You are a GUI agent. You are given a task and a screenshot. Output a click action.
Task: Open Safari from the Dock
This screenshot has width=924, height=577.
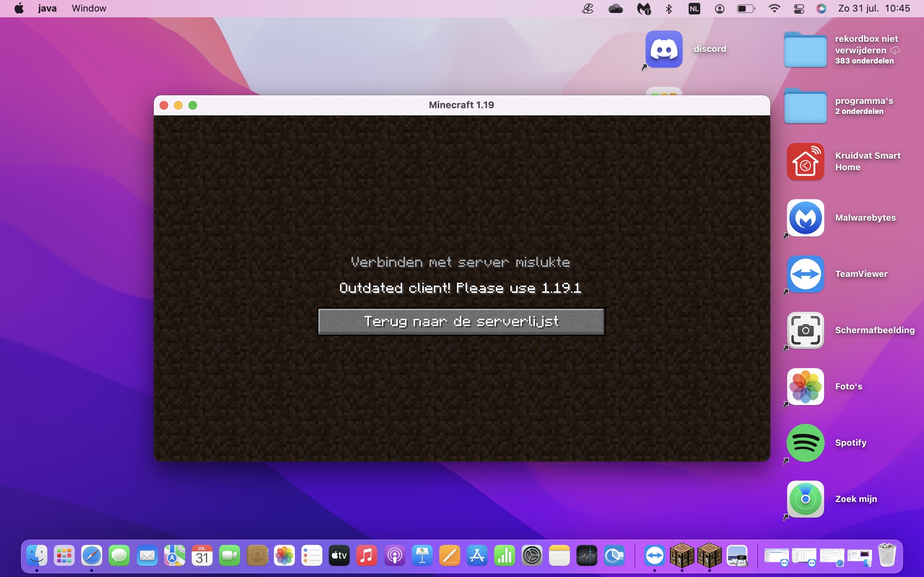[92, 556]
